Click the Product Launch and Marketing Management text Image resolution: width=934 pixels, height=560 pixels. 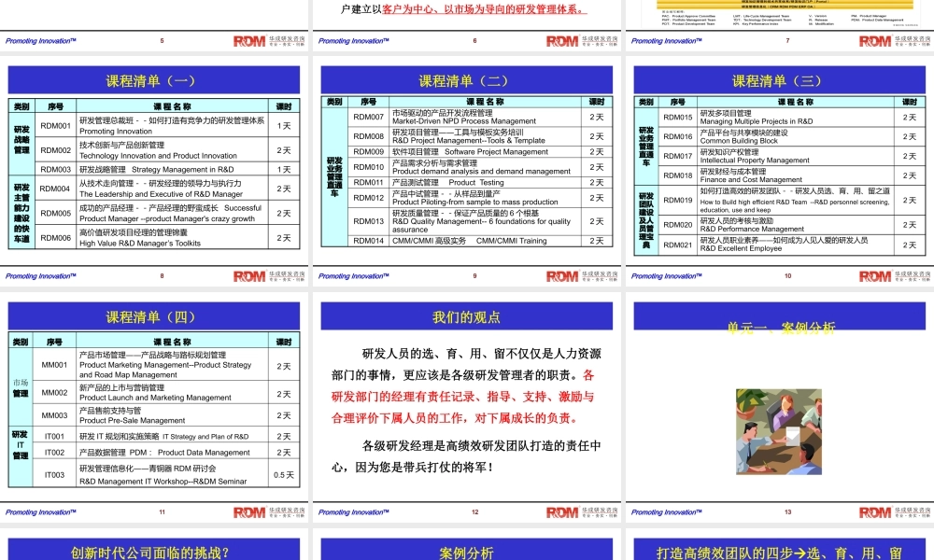[155, 398]
